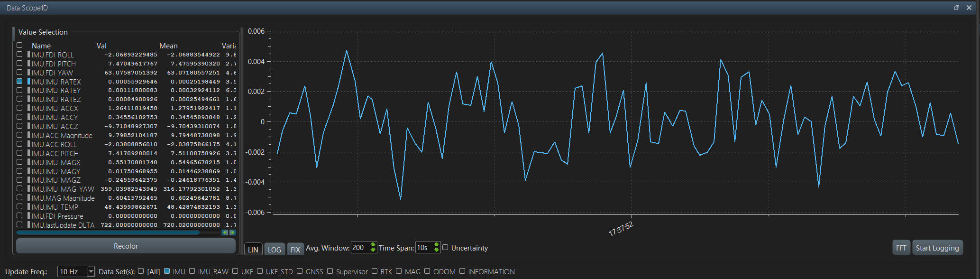The height and width of the screenshot is (279, 980).
Task: Enable the IMU.IMU ACCZ checkbox
Action: point(19,126)
